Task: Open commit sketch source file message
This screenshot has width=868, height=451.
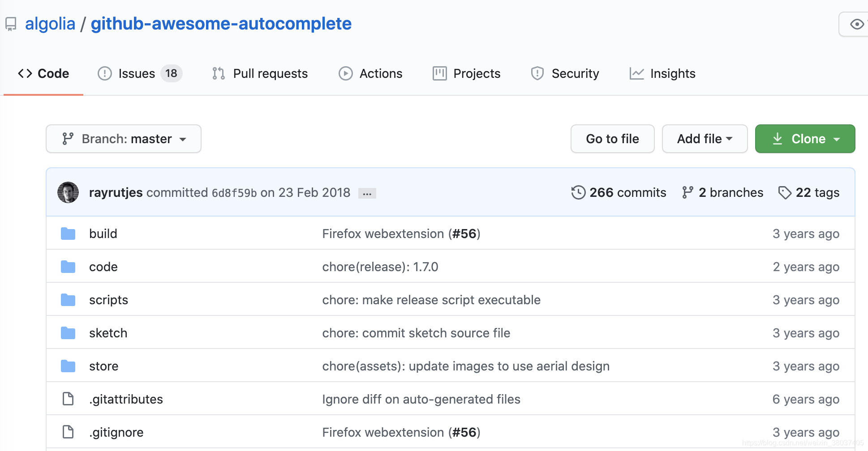Action: [416, 333]
